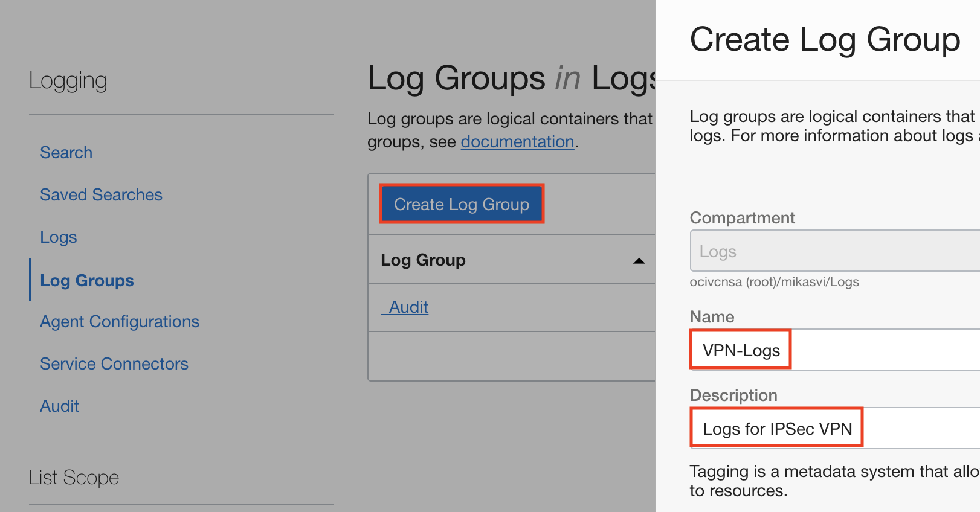Open the Logs sidebar page
The height and width of the screenshot is (512, 980).
(x=58, y=237)
